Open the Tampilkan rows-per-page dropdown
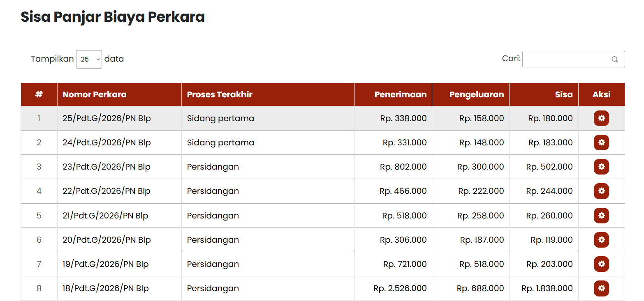Image resolution: width=644 pixels, height=301 pixels. point(89,59)
